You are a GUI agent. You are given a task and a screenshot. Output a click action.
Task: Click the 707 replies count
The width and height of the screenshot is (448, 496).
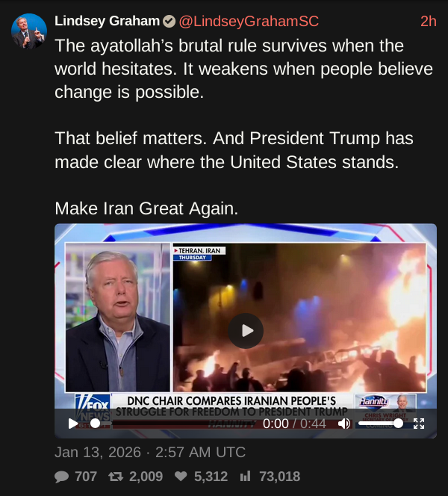point(86,477)
